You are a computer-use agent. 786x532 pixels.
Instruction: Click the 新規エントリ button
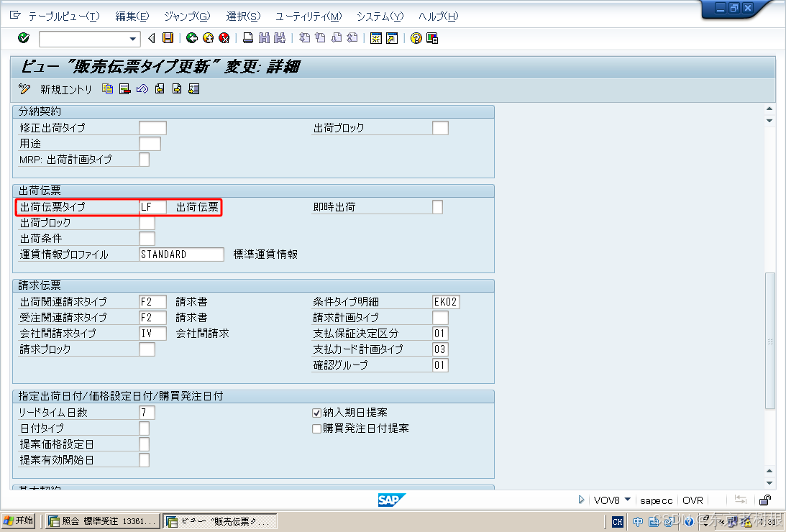[66, 90]
